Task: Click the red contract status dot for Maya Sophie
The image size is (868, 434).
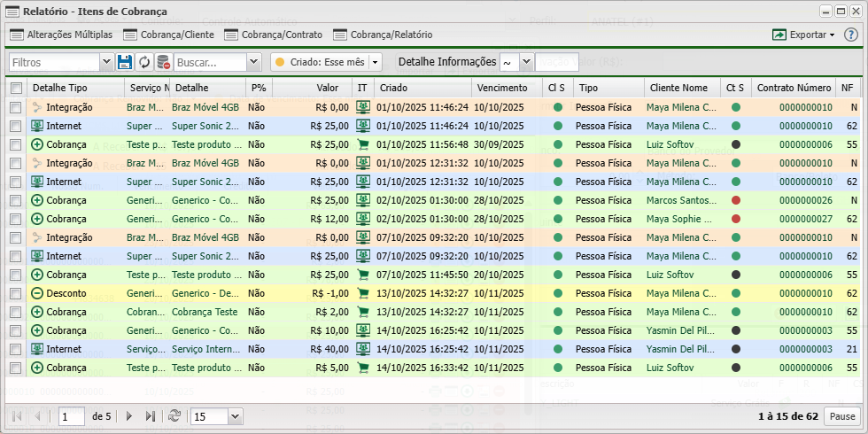Action: (736, 219)
